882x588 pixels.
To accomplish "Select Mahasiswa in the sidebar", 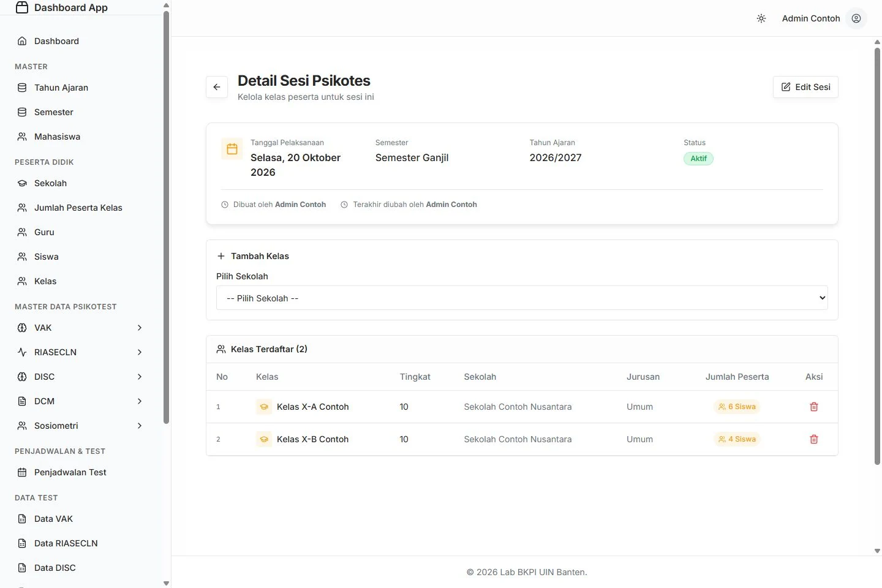I will [x=81, y=137].
